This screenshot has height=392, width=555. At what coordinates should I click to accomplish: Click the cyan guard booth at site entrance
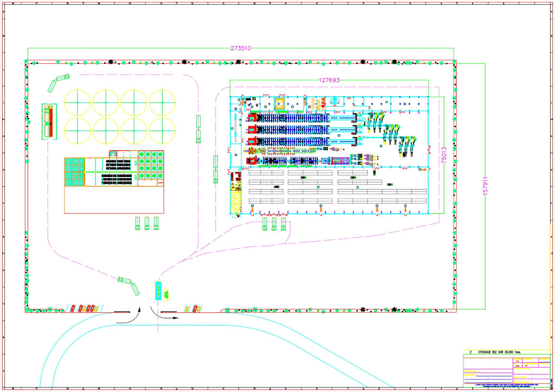point(158,291)
